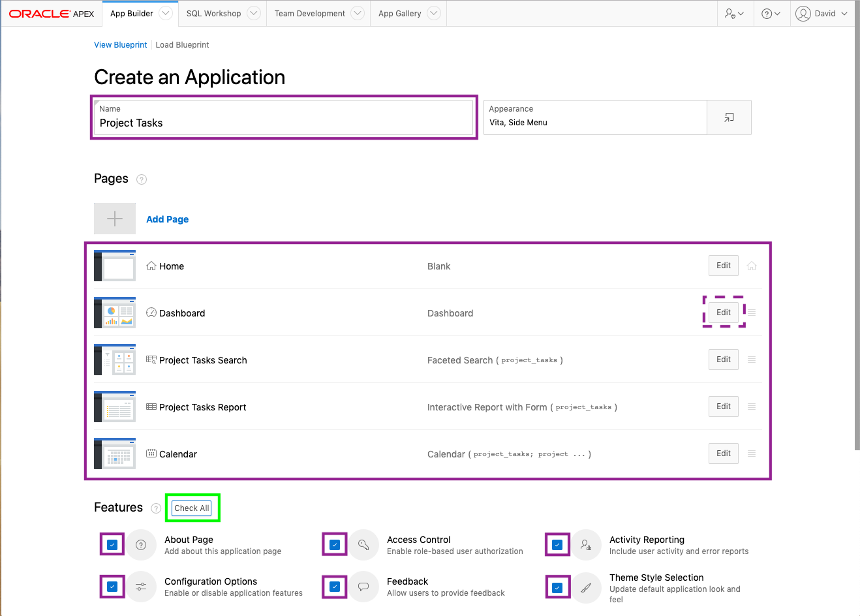Expand the David user account menu
Image resolution: width=860 pixels, height=616 pixels.
click(822, 13)
